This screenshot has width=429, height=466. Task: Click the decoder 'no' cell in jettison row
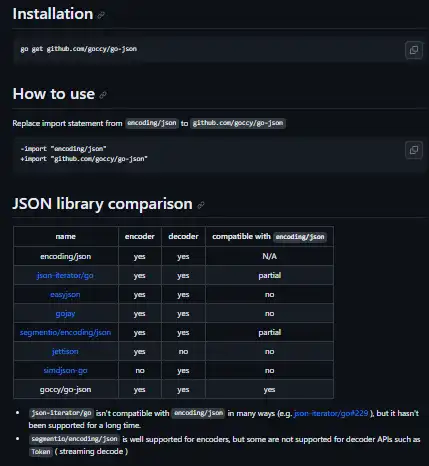click(183, 352)
